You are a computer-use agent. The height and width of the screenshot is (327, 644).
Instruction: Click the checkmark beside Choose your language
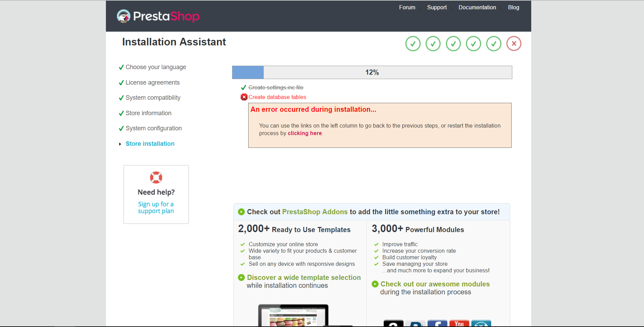point(121,67)
